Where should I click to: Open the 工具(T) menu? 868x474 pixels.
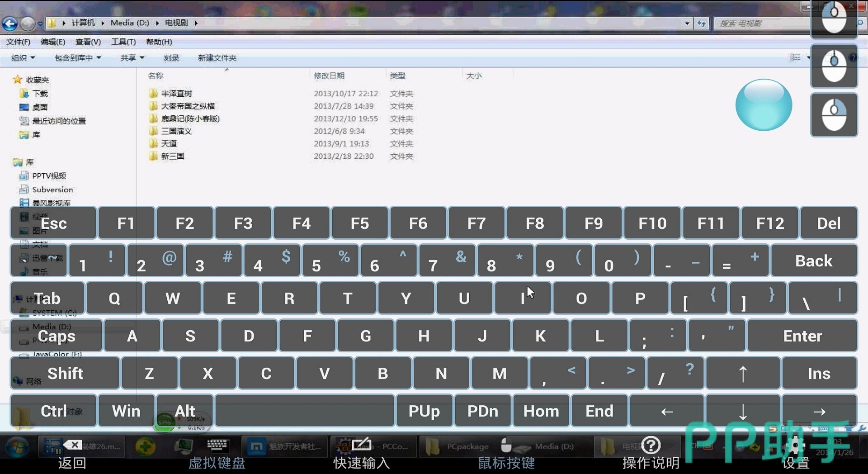point(123,42)
